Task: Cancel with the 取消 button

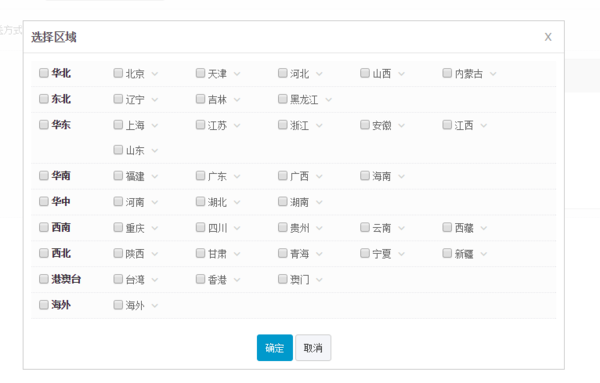Action: (313, 348)
